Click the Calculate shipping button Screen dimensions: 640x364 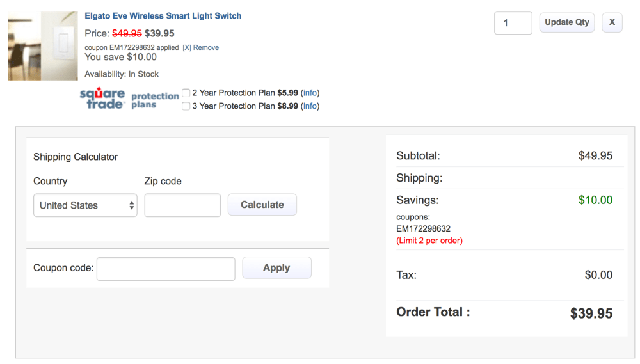point(262,205)
